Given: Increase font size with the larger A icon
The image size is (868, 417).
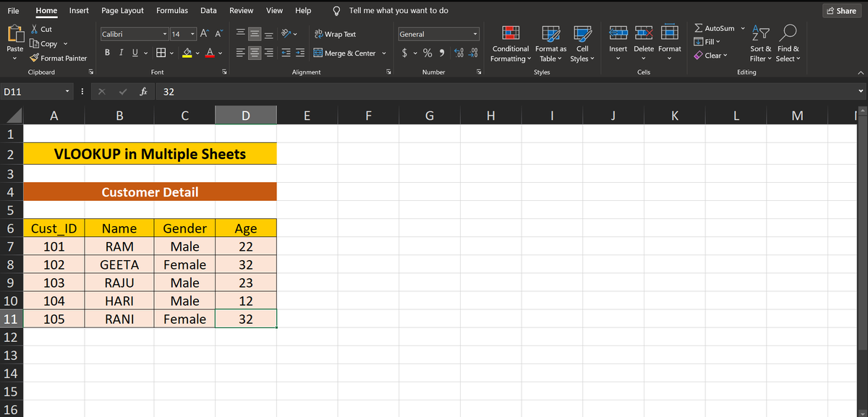Looking at the screenshot, I should 205,34.
